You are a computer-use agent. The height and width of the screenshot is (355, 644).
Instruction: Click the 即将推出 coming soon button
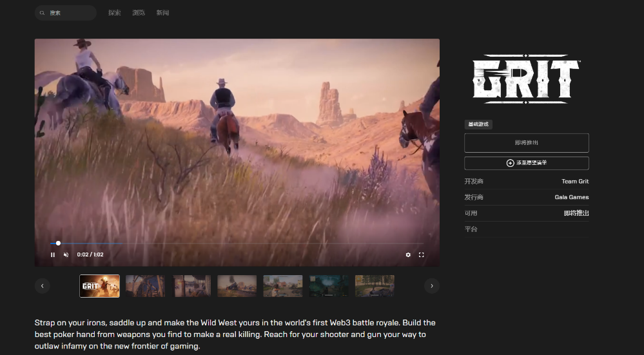526,142
